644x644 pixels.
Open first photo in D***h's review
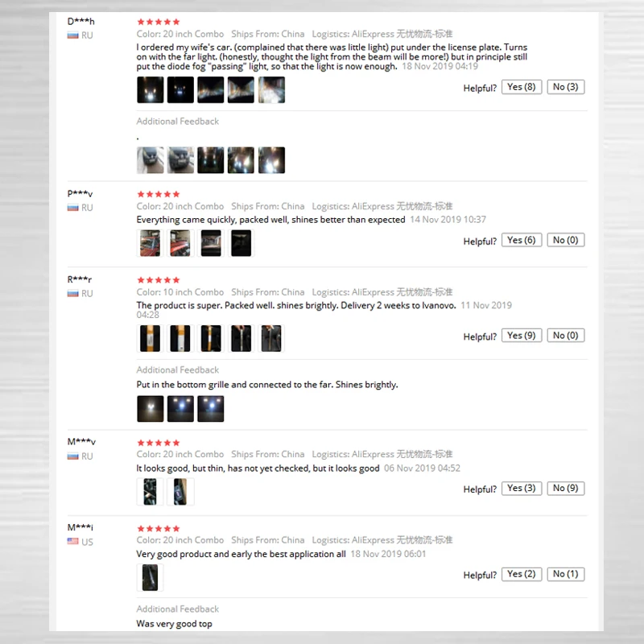pos(151,89)
